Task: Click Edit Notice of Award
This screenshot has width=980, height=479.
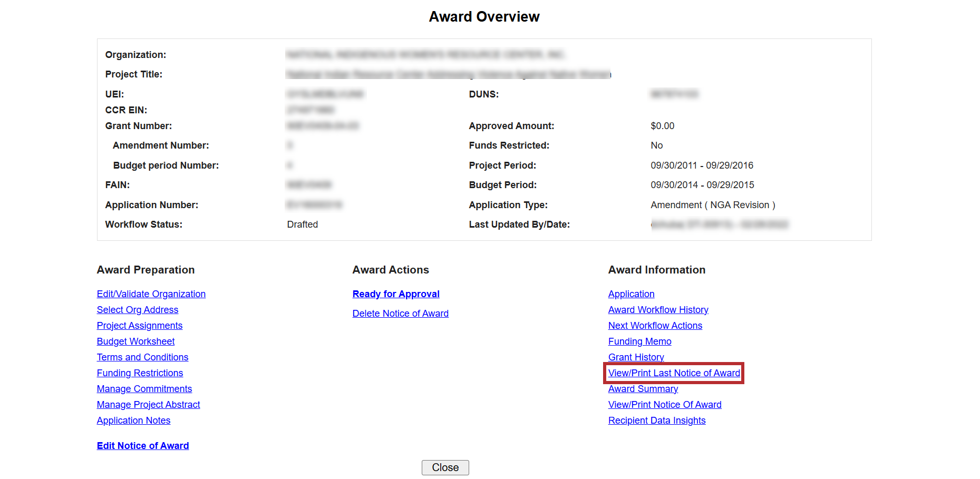Action: 142,446
